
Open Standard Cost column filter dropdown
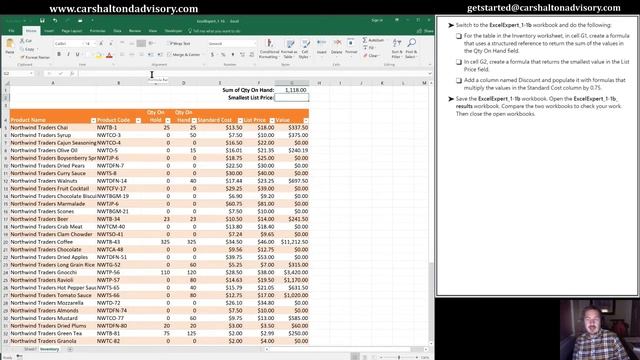pos(240,120)
